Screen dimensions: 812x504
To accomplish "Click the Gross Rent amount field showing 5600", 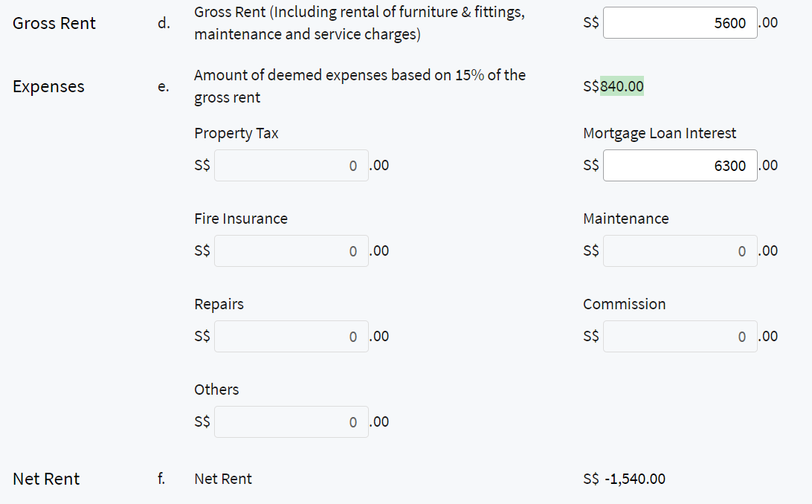I will tap(680, 23).
